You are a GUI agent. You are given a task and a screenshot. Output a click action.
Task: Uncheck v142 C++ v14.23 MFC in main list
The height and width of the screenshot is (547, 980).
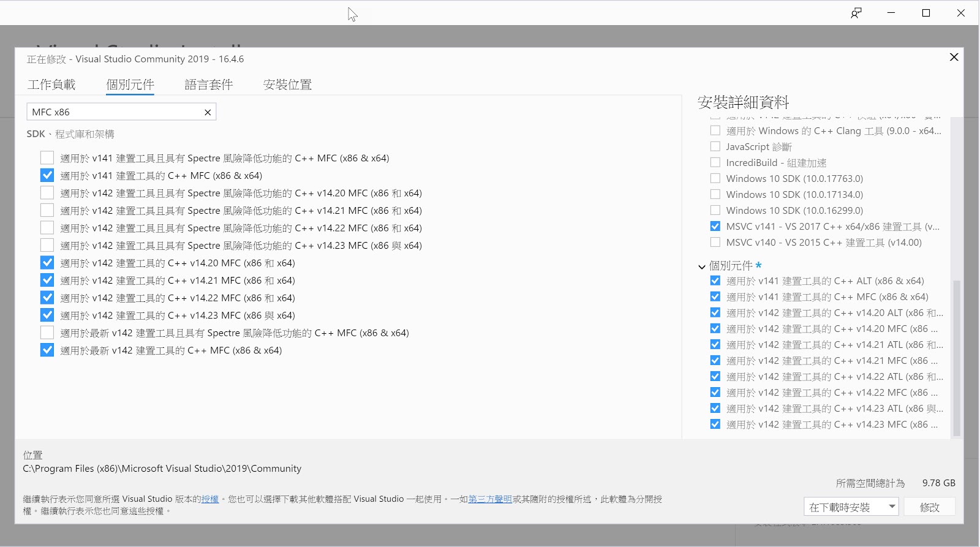coord(47,315)
